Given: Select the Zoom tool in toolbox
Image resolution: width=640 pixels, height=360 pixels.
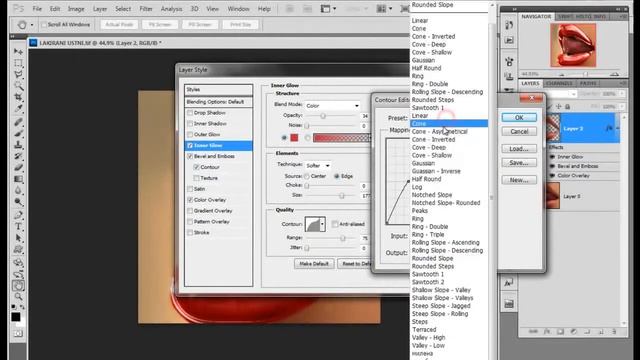Looking at the screenshot, I should click(18, 297).
